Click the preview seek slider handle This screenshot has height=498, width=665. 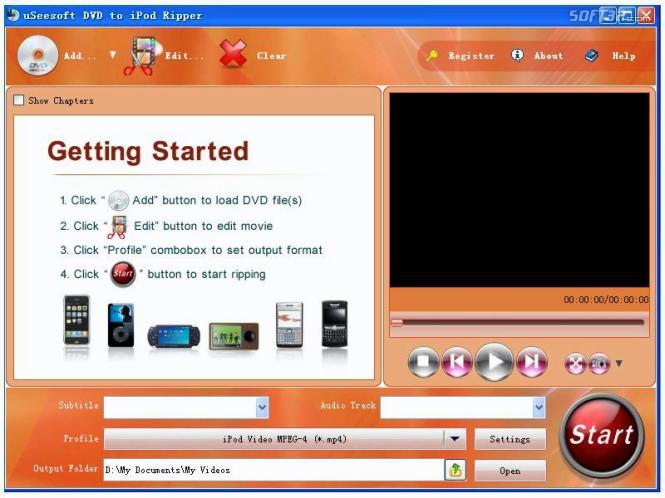397,323
